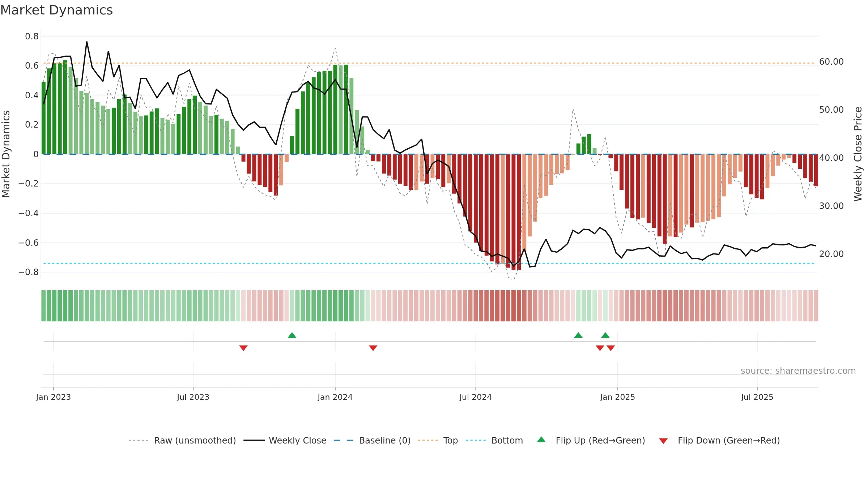Image resolution: width=868 pixels, height=488 pixels.
Task: Toggle Flip Down (Green→Red) legend entry
Action: coord(719,440)
